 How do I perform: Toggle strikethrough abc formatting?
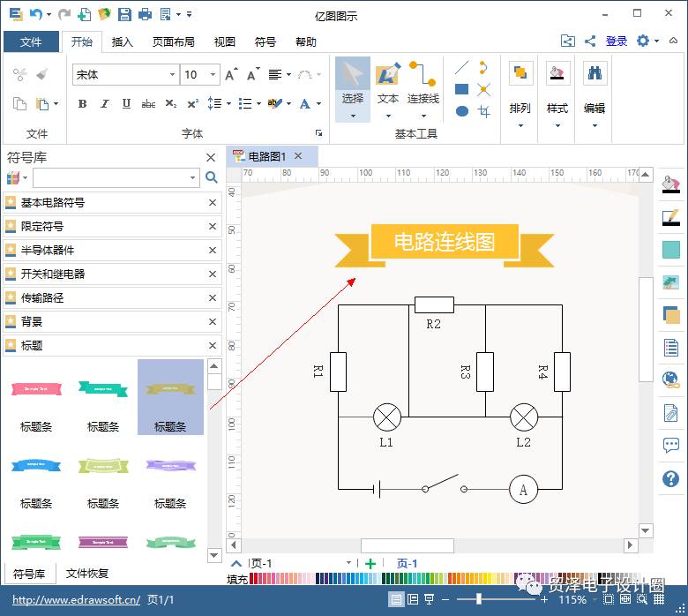pos(148,104)
